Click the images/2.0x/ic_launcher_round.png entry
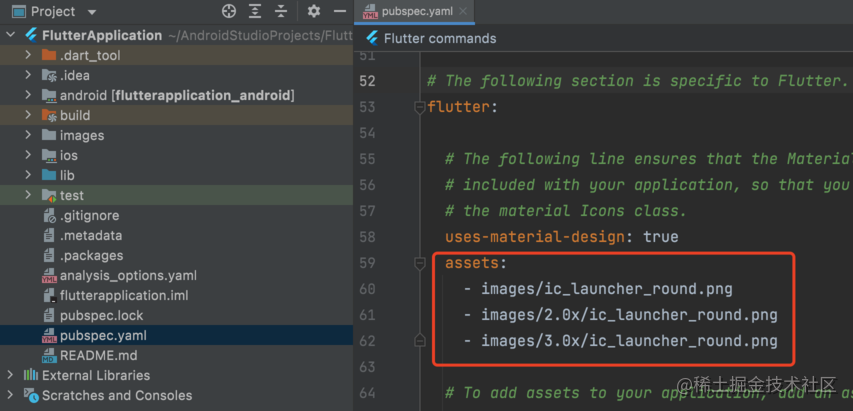The height and width of the screenshot is (411, 853). tap(629, 315)
